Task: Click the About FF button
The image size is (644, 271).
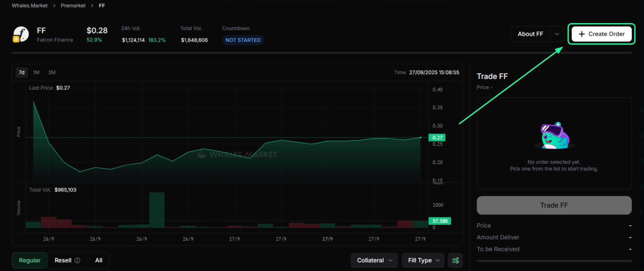Action: pos(530,34)
